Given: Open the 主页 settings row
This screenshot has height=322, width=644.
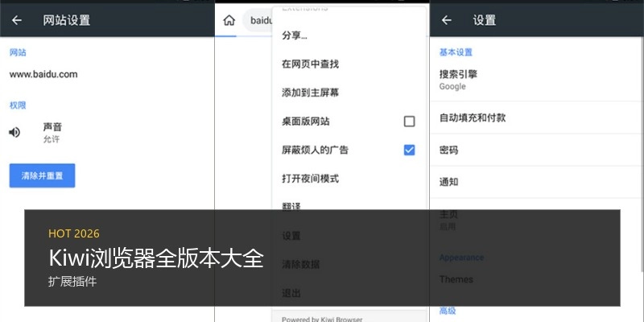Looking at the screenshot, I should tap(537, 220).
